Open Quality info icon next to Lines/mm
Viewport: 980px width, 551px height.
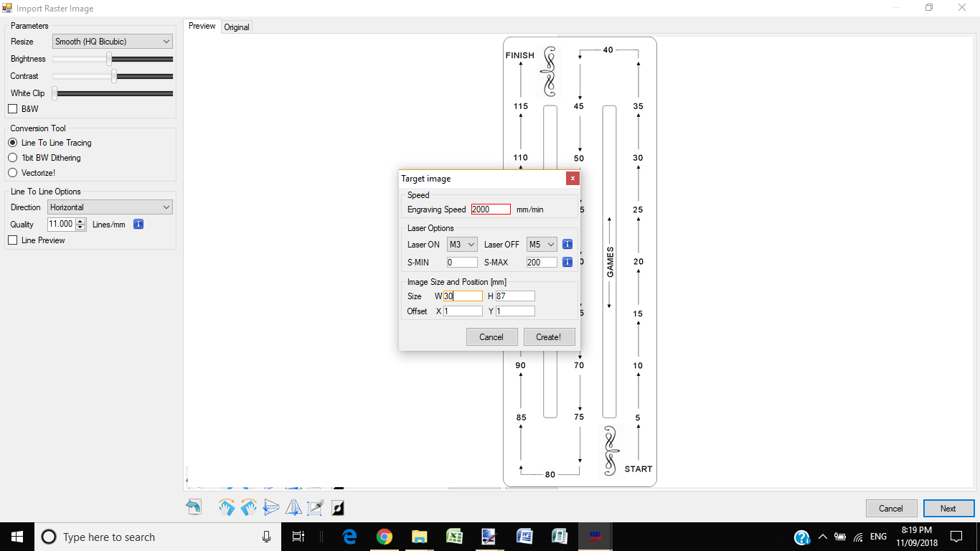(x=138, y=224)
